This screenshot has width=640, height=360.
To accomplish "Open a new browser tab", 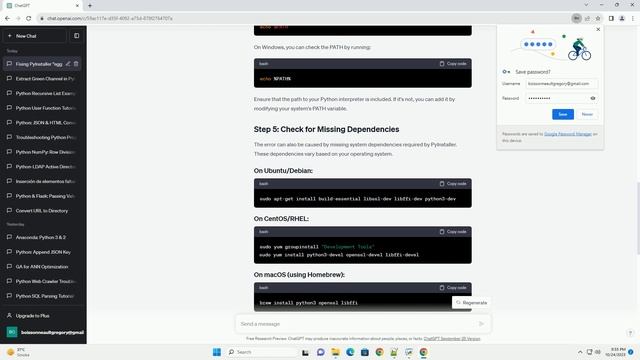I will tap(90, 6).
